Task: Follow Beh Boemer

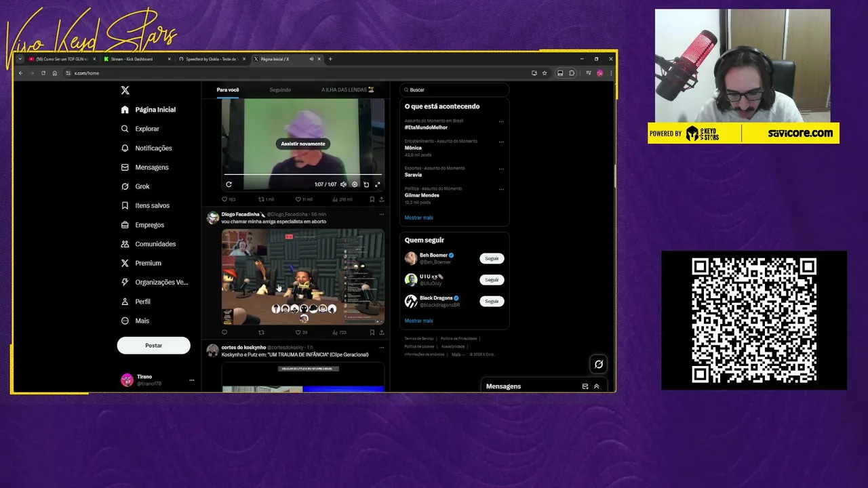Action: tap(492, 258)
